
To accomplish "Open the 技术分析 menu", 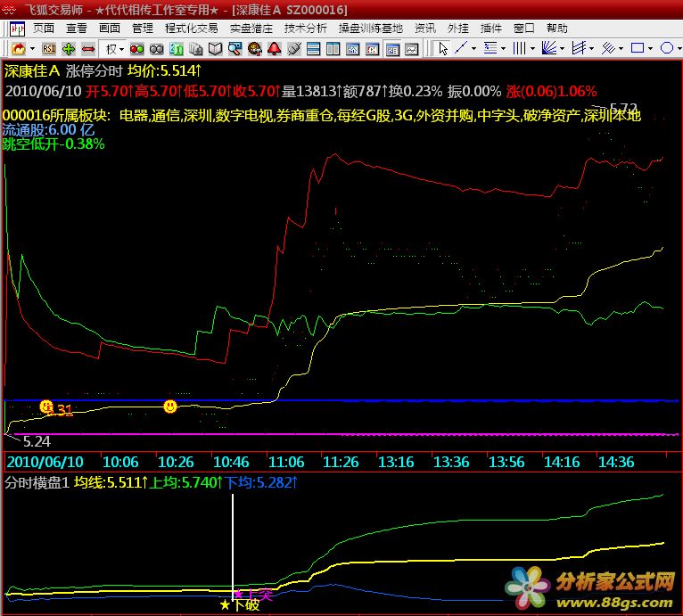I will [305, 29].
